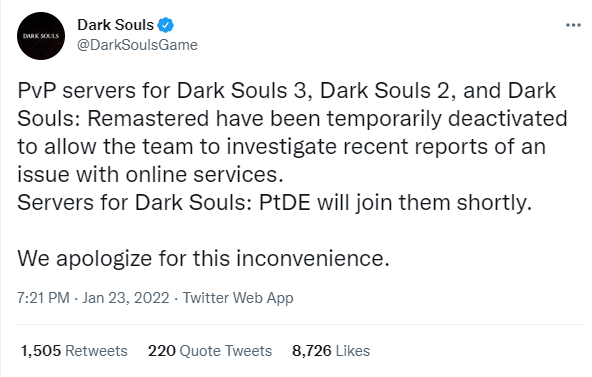Click the phrase 'temporarily deactivated'
Screen dimensions: 592x377
[447, 118]
